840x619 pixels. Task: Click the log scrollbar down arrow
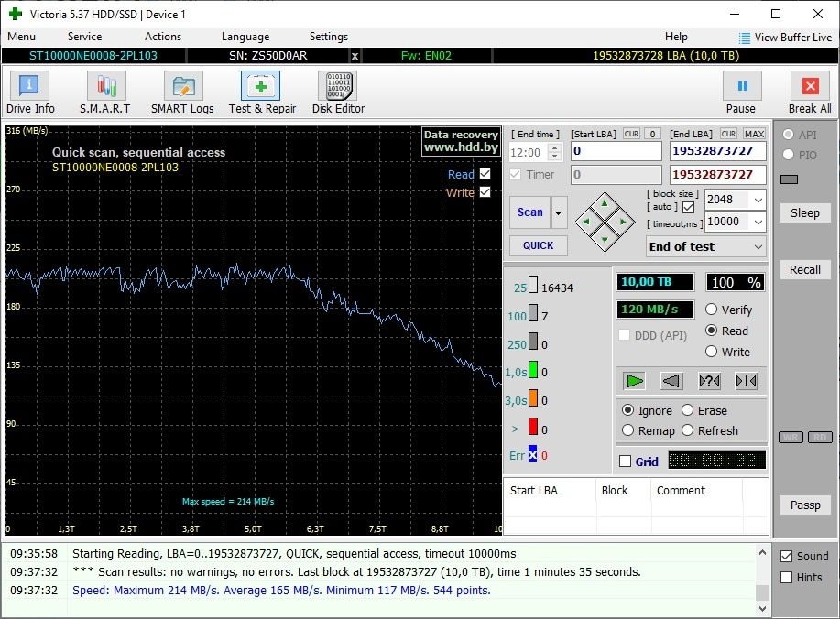(762, 608)
